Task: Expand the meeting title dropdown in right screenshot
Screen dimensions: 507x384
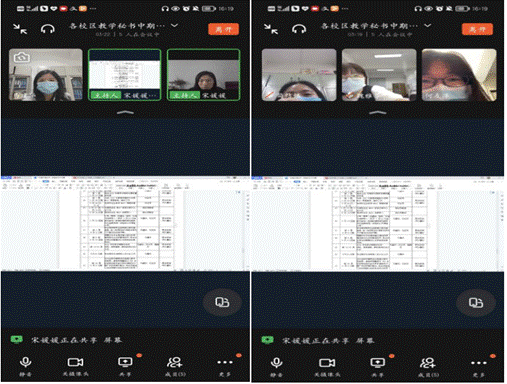Action: tap(428, 25)
